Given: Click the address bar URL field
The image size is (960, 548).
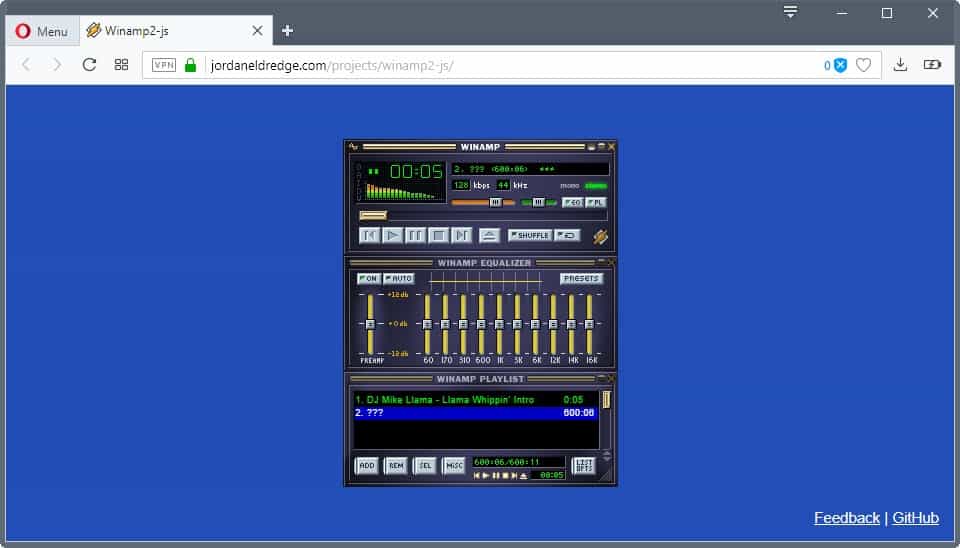Looking at the screenshot, I should tap(511, 65).
